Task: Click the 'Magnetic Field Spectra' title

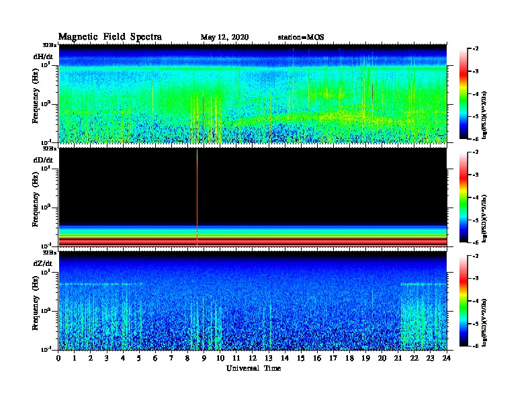Action: 110,37
